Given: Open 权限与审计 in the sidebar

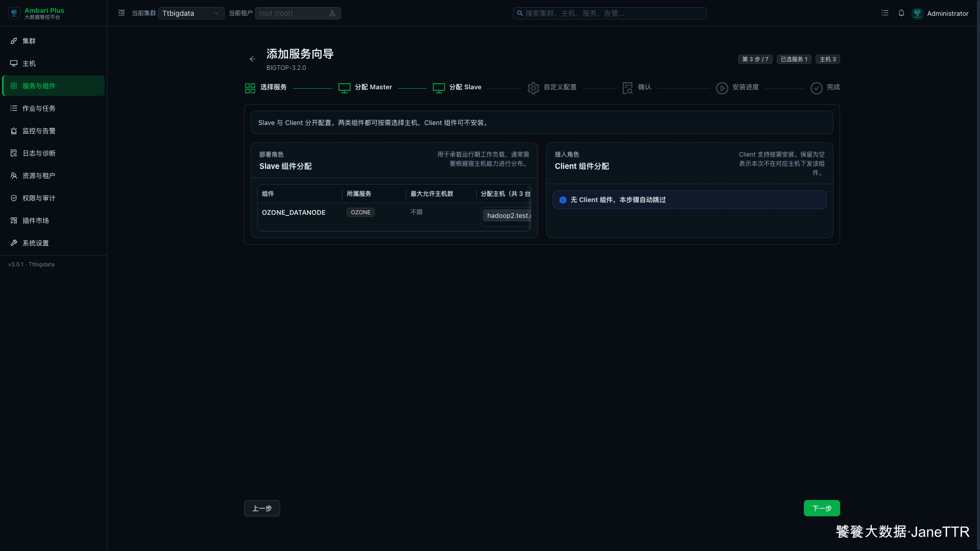Looking at the screenshot, I should [53, 198].
